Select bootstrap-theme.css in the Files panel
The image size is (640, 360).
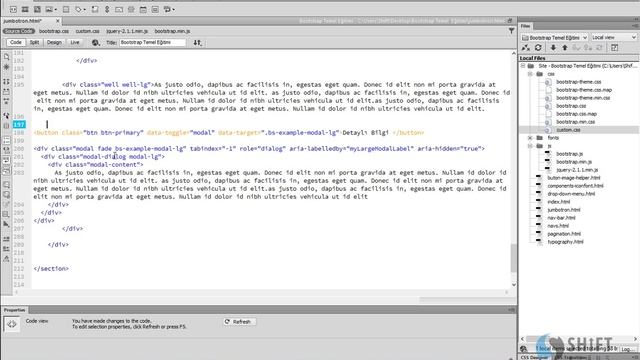[x=578, y=82]
